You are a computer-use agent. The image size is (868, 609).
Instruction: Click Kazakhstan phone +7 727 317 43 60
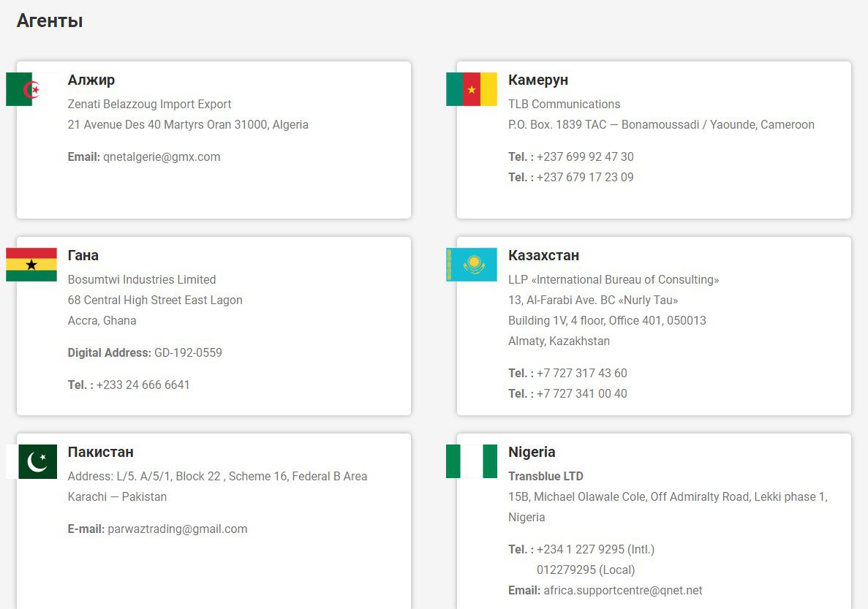coord(581,373)
